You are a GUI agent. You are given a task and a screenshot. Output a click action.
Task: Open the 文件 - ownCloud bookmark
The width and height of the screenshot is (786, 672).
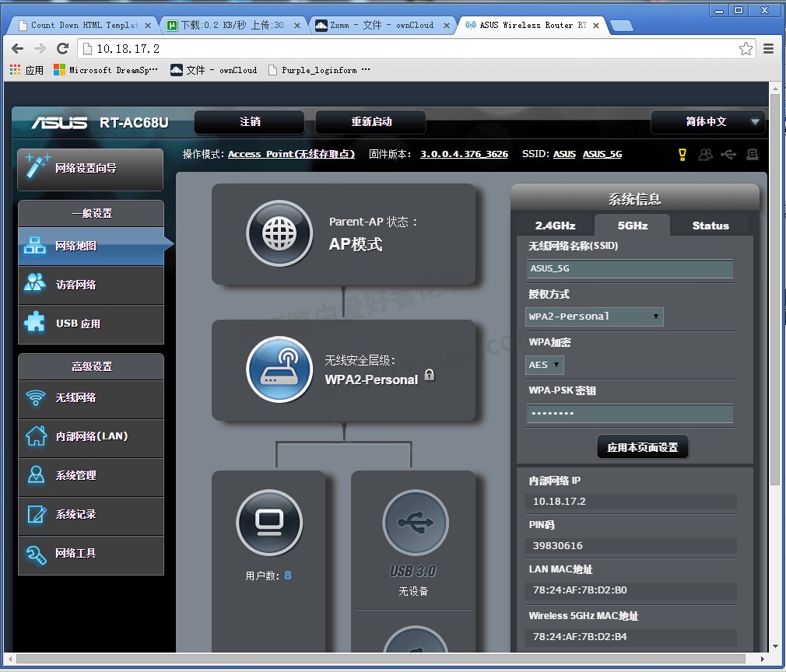[213, 70]
